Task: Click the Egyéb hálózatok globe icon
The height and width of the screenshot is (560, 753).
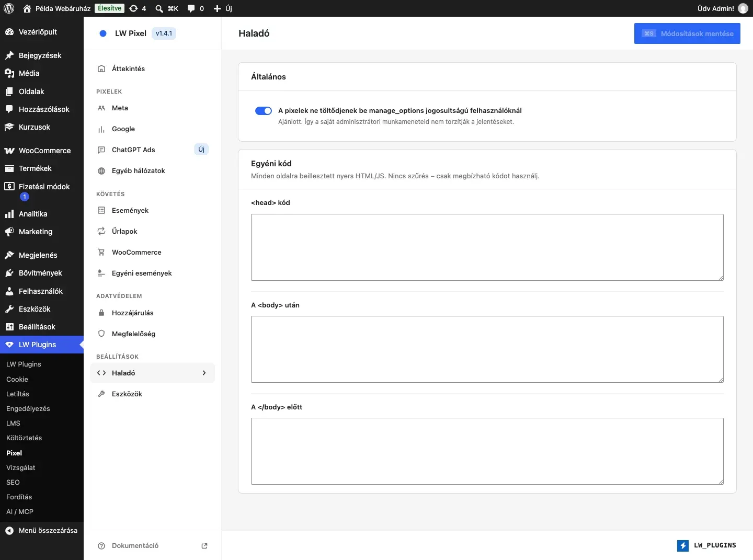Action: pos(101,170)
